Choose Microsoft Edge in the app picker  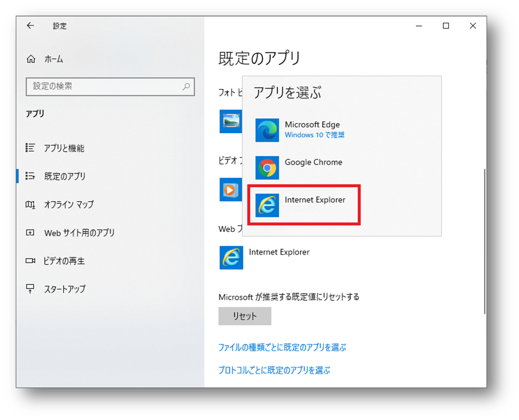(342, 130)
